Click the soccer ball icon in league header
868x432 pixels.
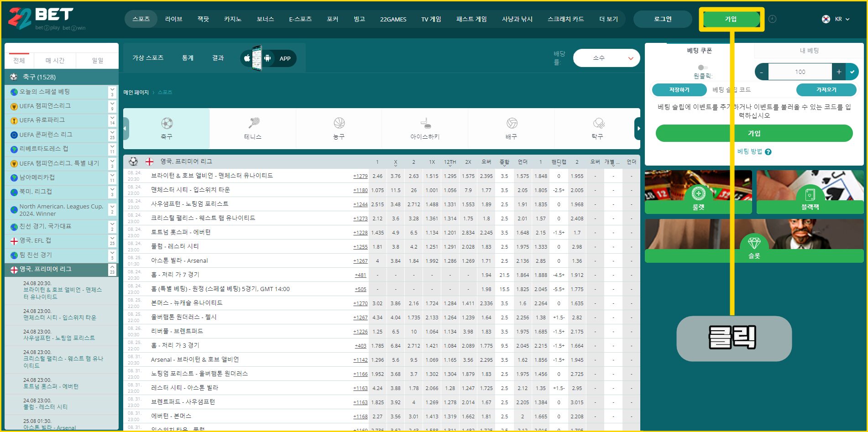[x=133, y=161]
